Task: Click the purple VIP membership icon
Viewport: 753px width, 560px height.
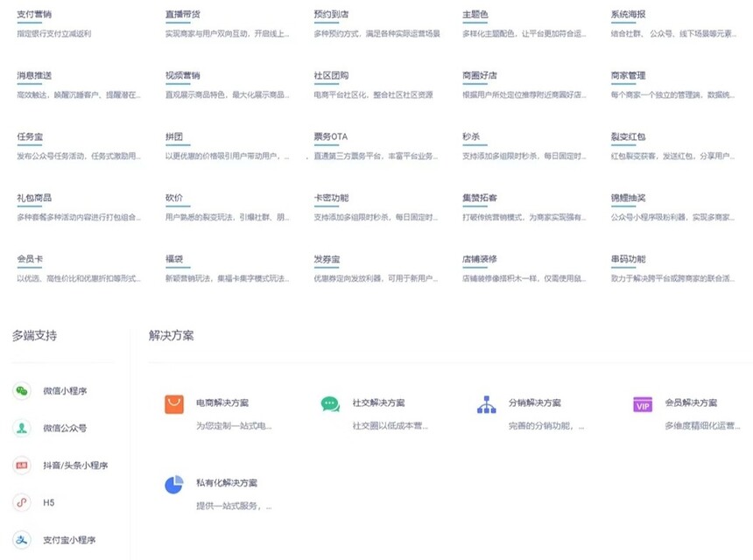Action: coord(643,404)
